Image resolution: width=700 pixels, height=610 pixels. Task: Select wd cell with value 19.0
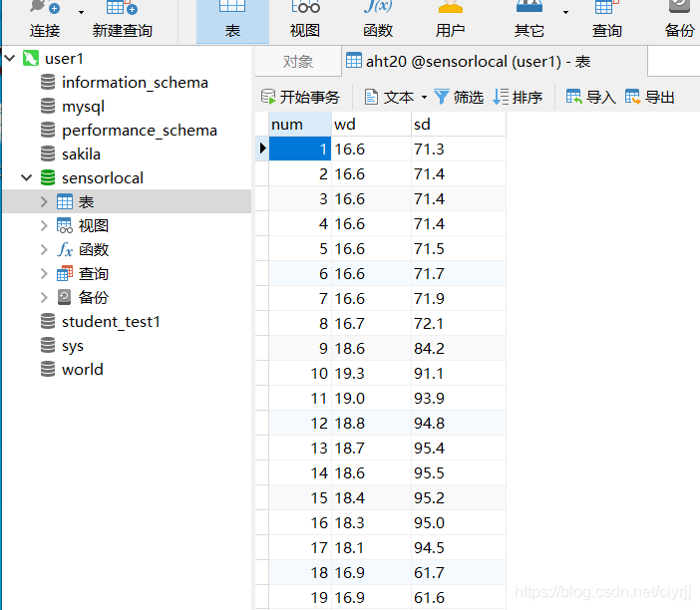tap(371, 398)
